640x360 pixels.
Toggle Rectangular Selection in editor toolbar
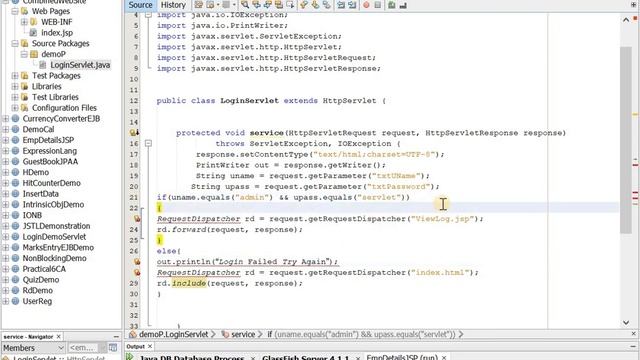click(290, 5)
